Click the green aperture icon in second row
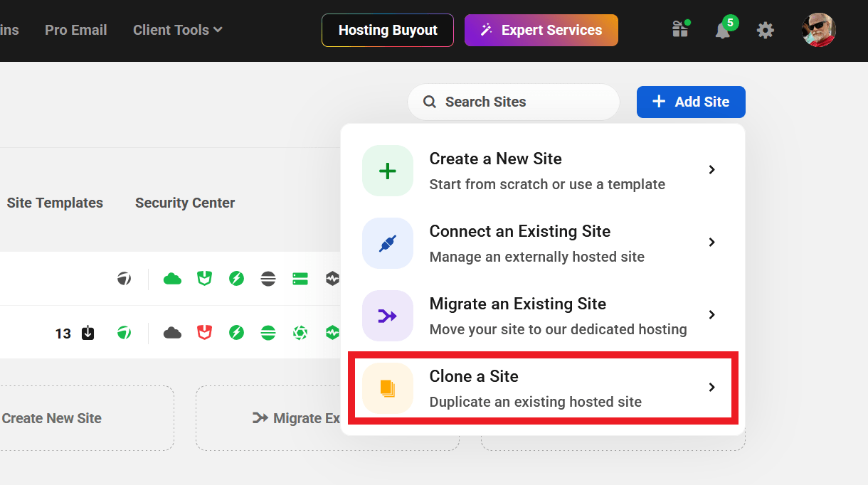The height and width of the screenshot is (485, 868). [x=300, y=333]
